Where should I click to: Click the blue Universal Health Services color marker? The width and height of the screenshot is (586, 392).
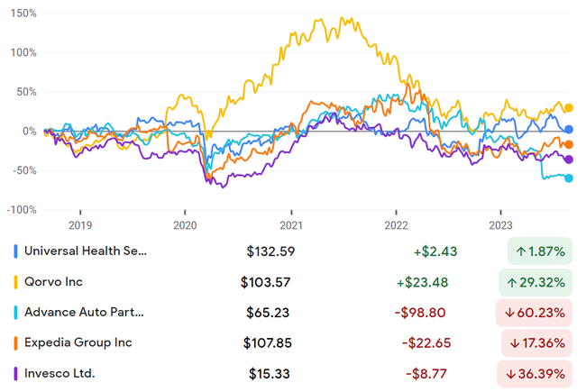[16, 251]
